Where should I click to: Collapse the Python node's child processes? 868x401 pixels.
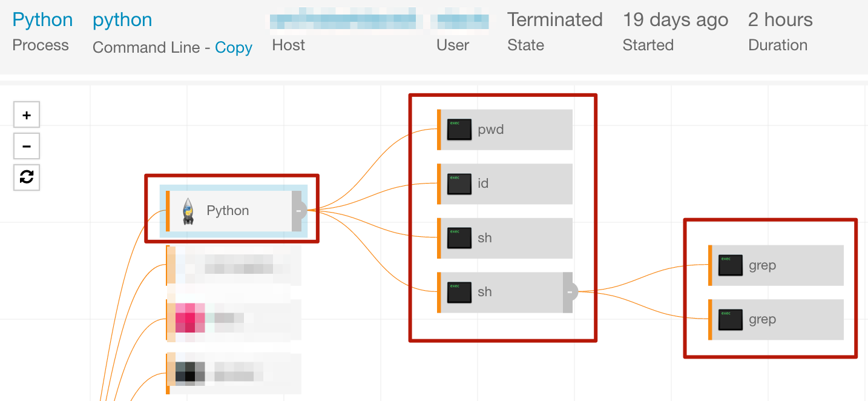(298, 211)
